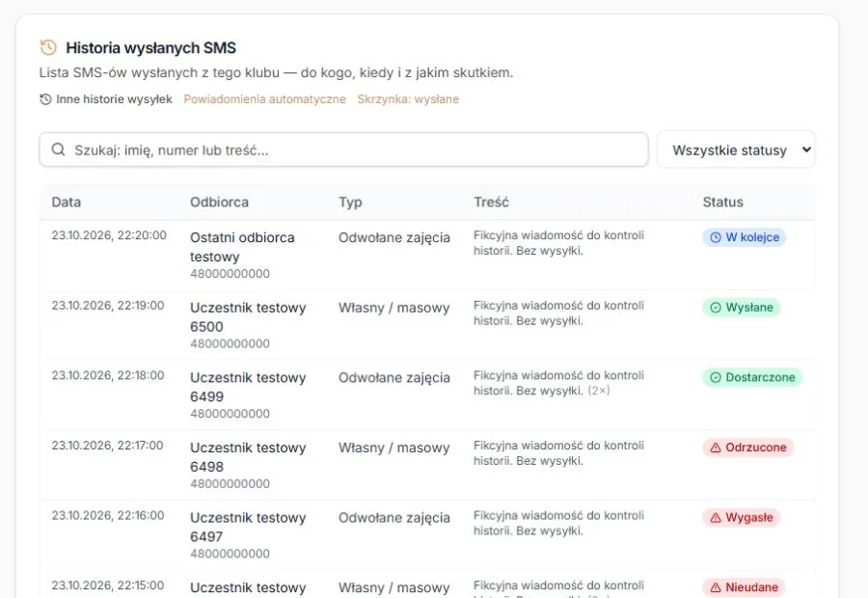Screen dimensions: 868x598
Task: Click the date '23.10.2026, 22:17:00'
Action: point(107,446)
